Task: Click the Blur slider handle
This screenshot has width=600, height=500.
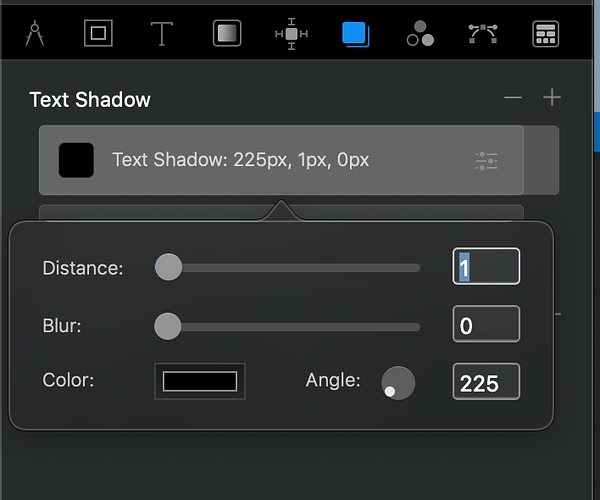Action: [x=167, y=326]
